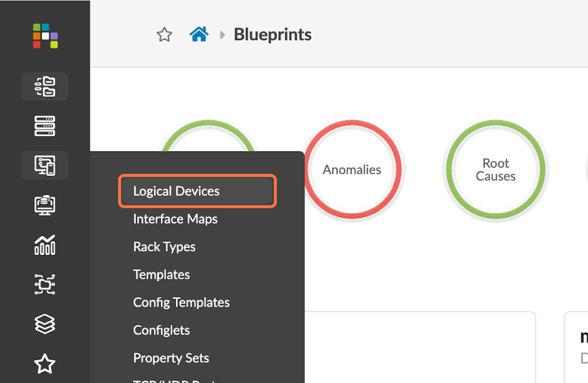Open Config Templates menu item

[x=181, y=302]
